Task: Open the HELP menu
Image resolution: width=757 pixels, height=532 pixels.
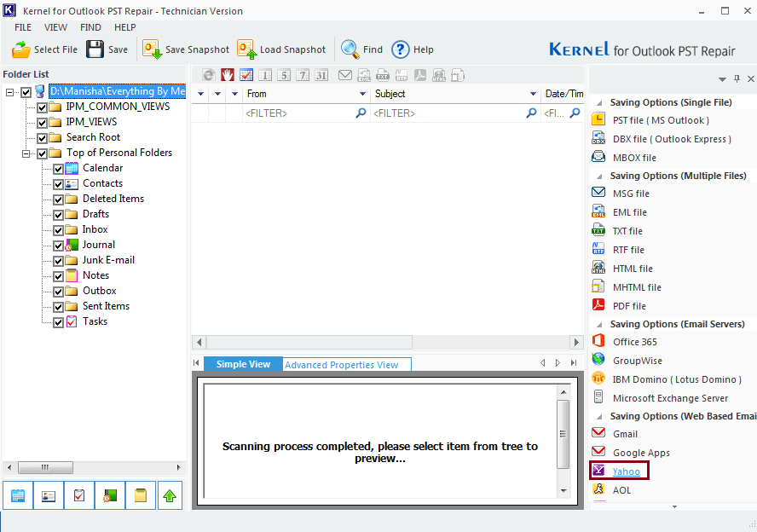Action: pos(125,27)
